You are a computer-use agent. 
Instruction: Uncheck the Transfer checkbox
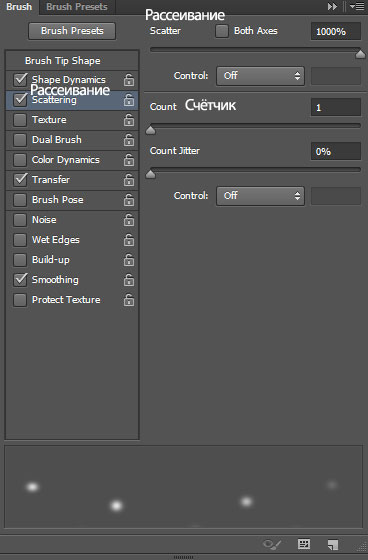(20, 180)
